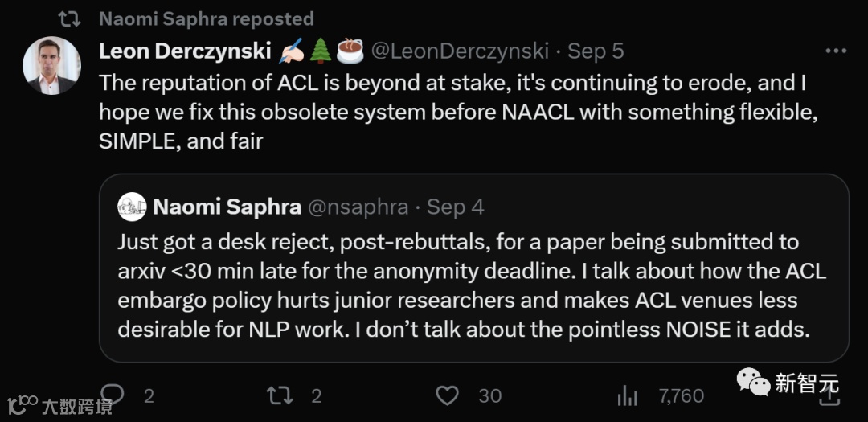This screenshot has height=422, width=868.
Task: Click the Leon Derczynski display name
Action: (184, 51)
